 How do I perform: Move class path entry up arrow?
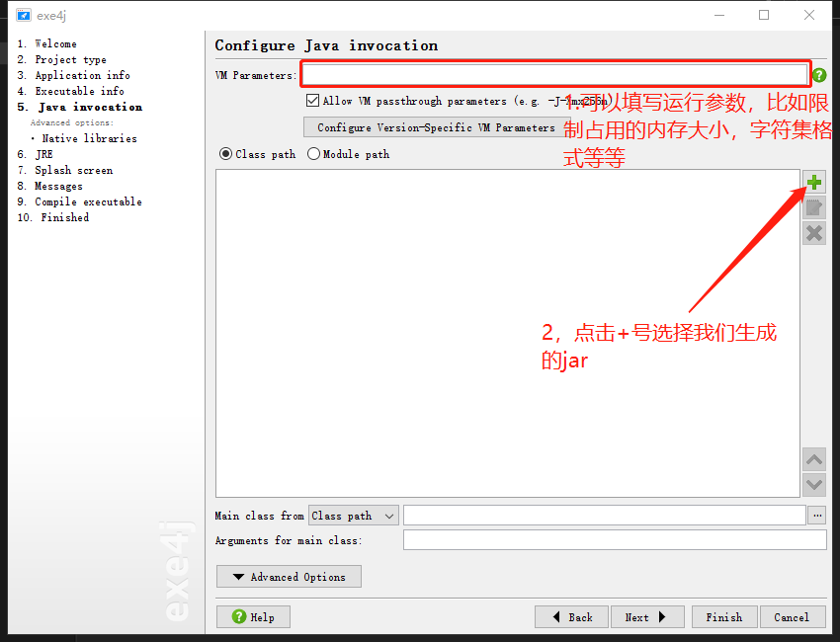[813, 459]
